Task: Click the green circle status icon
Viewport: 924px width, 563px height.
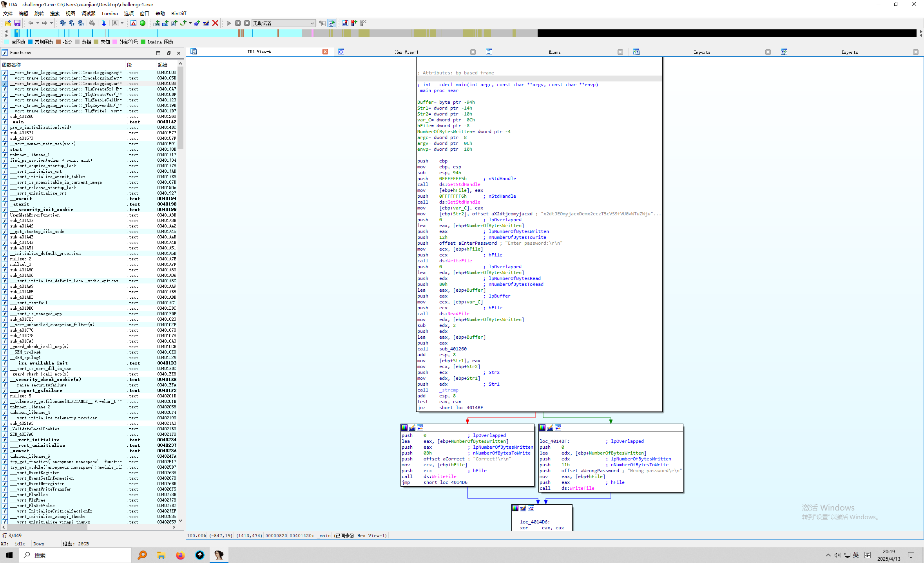Action: click(143, 23)
